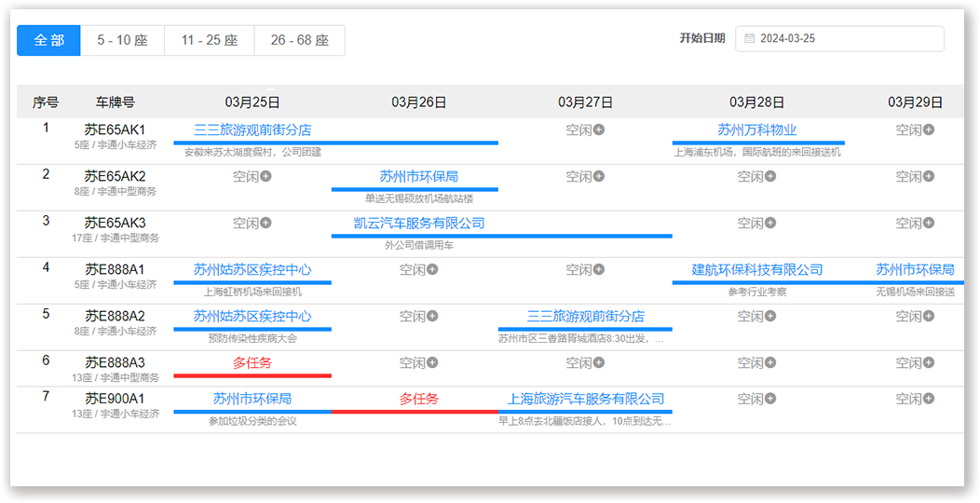Show only 26 - 68 座 vehicles
Screen dimensions: 980x503
click(x=299, y=41)
